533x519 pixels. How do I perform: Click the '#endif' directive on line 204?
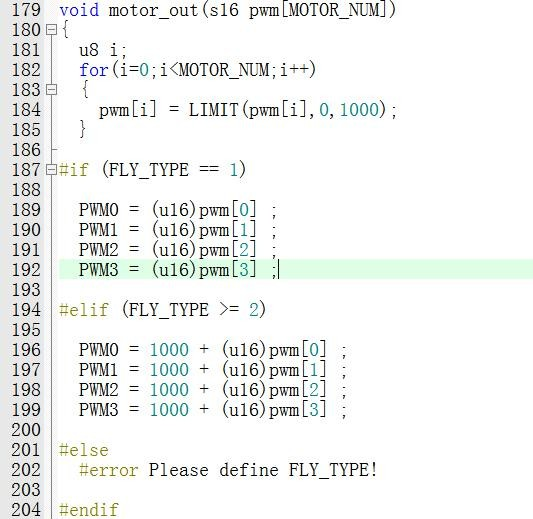[x=89, y=509]
